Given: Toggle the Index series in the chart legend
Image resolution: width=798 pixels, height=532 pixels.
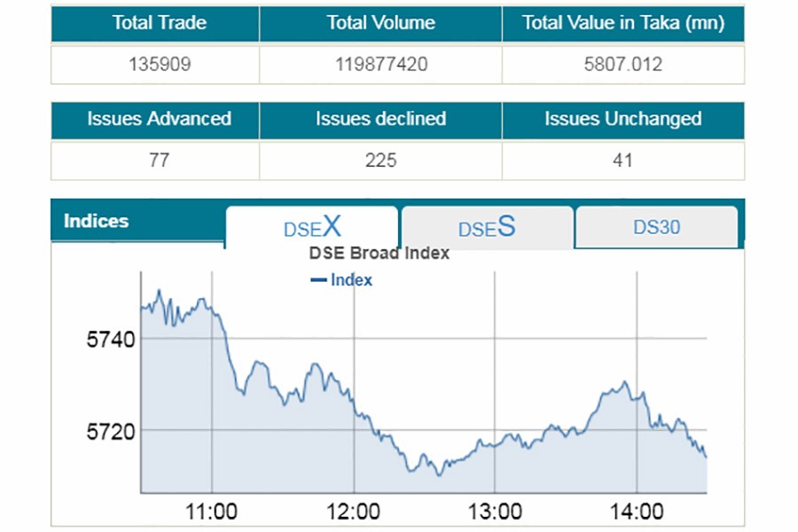Looking at the screenshot, I should 342,279.
